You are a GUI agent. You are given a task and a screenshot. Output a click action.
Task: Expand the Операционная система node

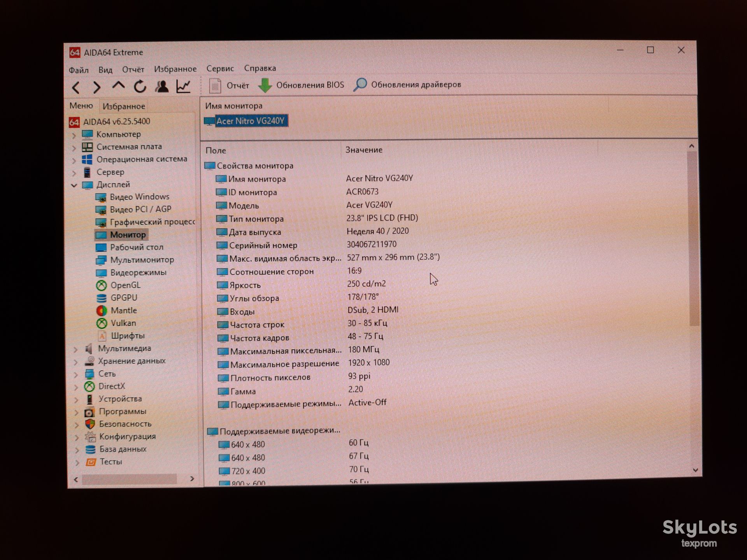coord(74,160)
